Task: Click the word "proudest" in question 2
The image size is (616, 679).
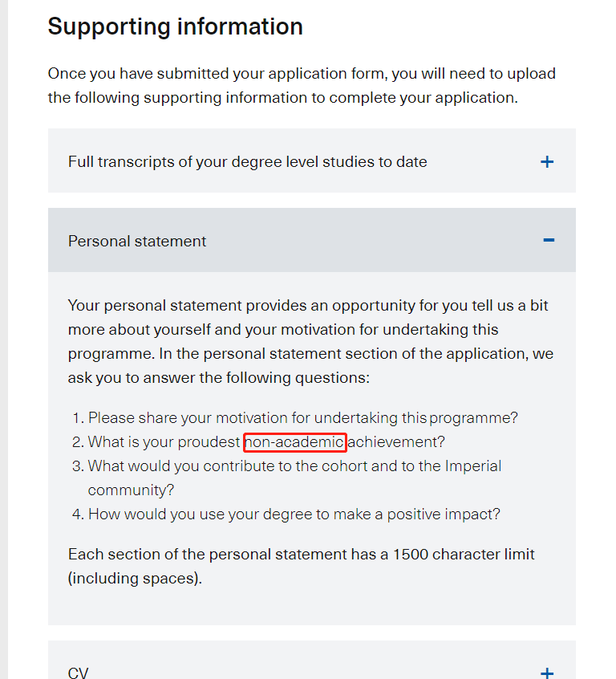Action: click(211, 441)
